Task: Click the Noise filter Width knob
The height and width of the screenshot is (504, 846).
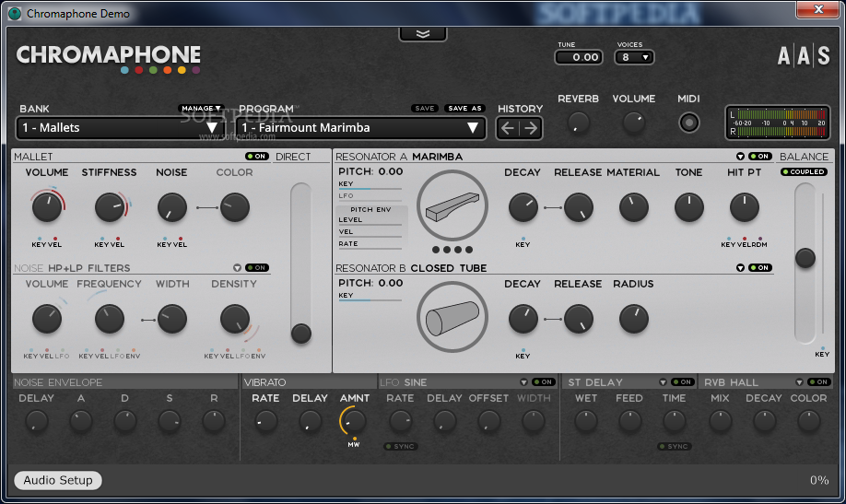Action: pyautogui.click(x=172, y=319)
